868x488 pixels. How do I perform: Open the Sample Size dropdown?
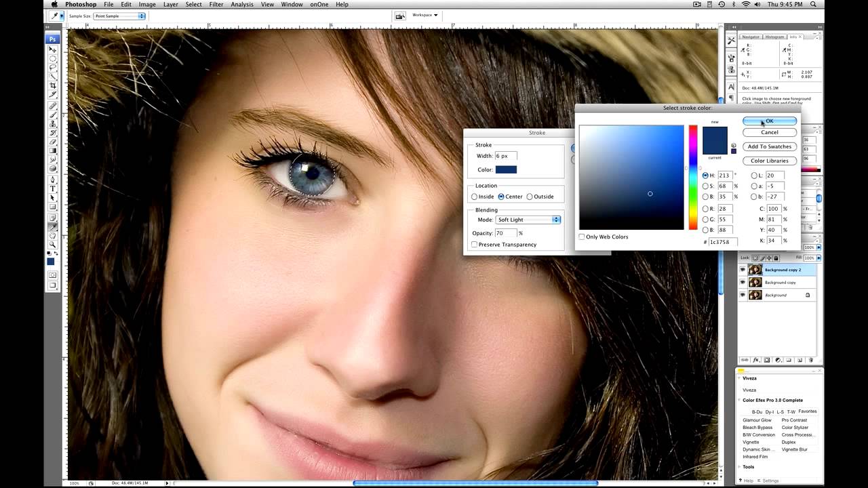(x=119, y=16)
